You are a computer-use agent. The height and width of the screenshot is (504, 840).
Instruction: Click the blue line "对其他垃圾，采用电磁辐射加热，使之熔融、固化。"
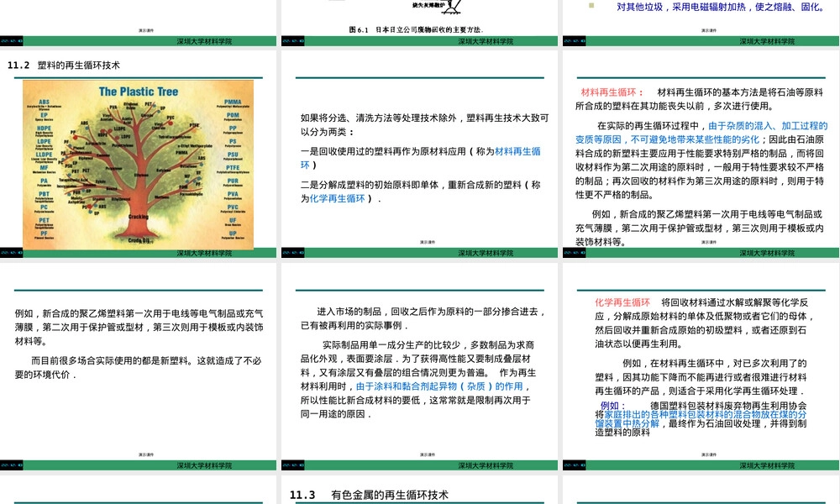(x=720, y=7)
